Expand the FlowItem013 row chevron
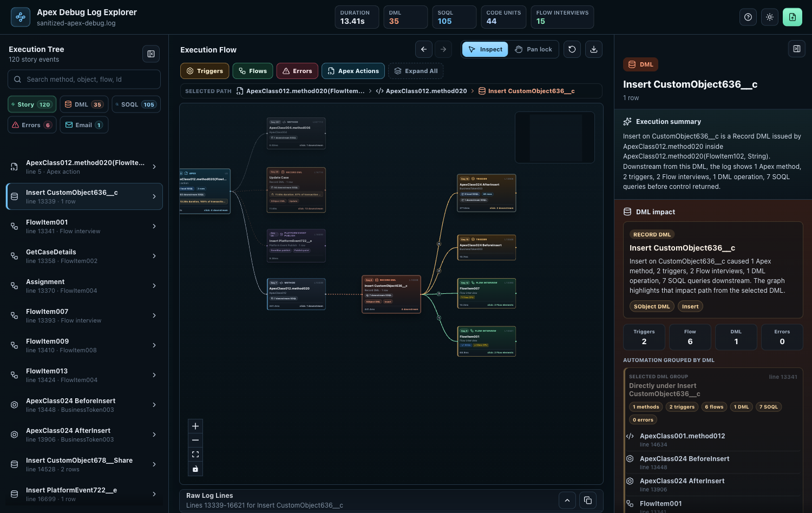The width and height of the screenshot is (812, 513). point(154,375)
